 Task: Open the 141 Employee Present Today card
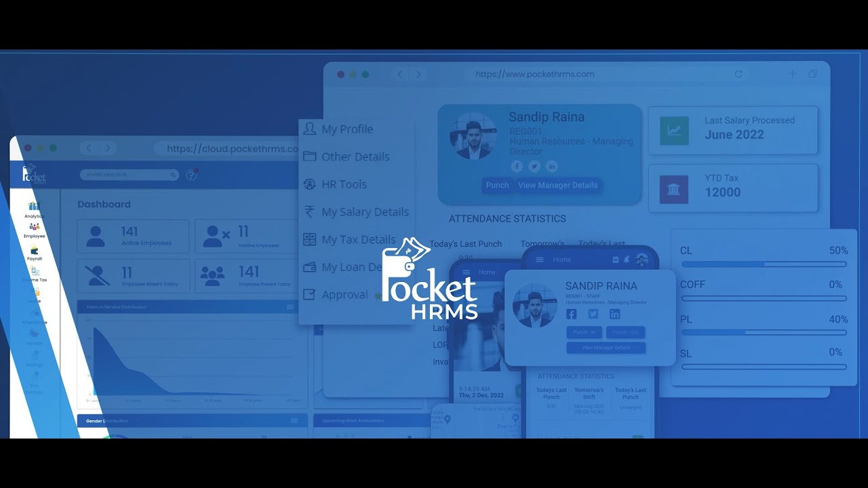click(247, 275)
